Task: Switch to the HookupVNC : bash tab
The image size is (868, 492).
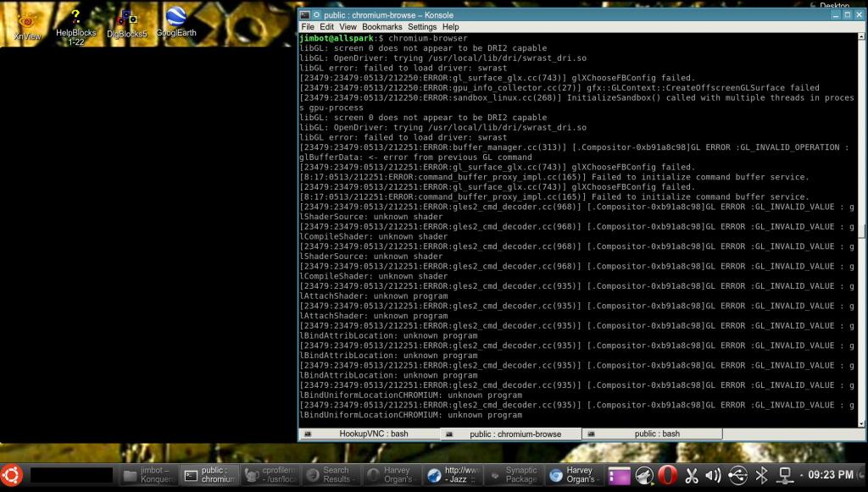Action: [x=370, y=434]
